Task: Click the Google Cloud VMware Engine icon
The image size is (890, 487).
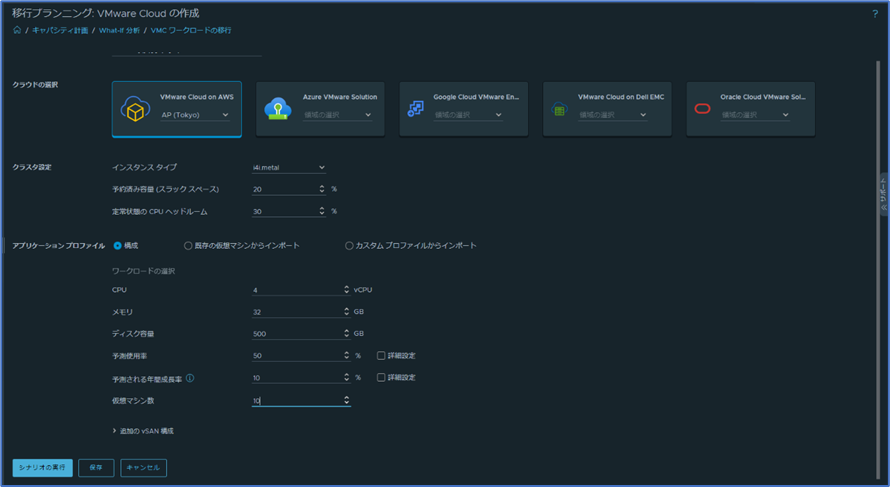Action: tap(415, 108)
